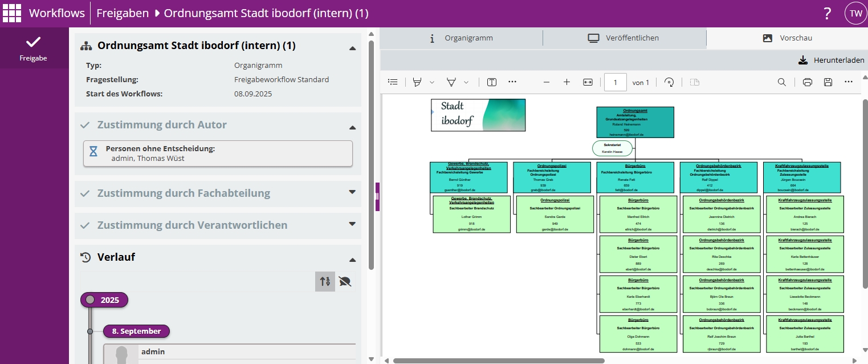Save the PDF with the disk icon
Screen dimensions: 868x364
click(x=828, y=82)
